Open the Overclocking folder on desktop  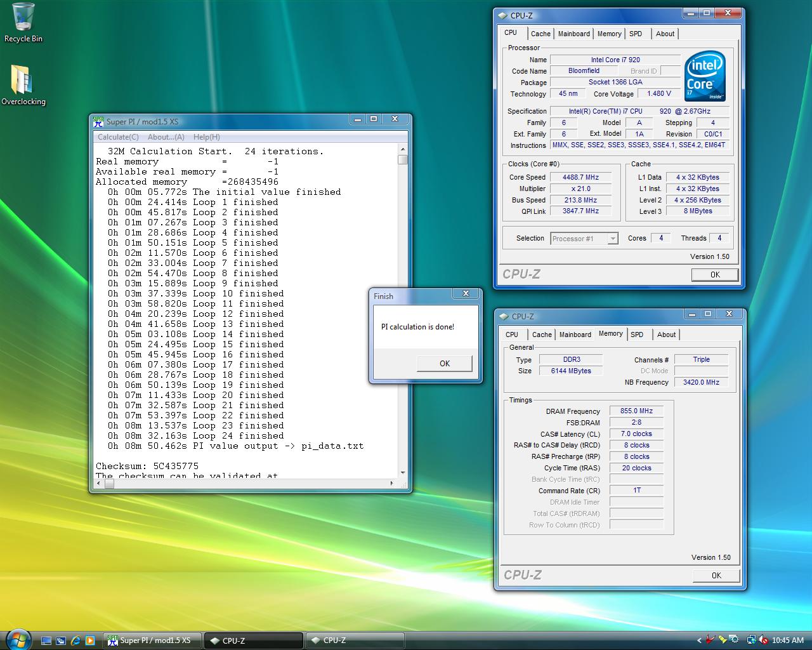pyautogui.click(x=23, y=85)
